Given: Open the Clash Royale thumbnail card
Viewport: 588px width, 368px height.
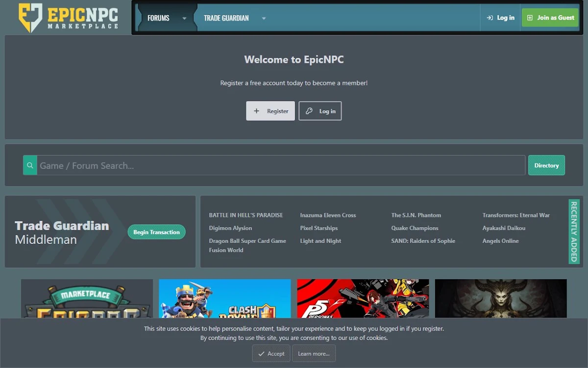Looking at the screenshot, I should pyautogui.click(x=225, y=299).
